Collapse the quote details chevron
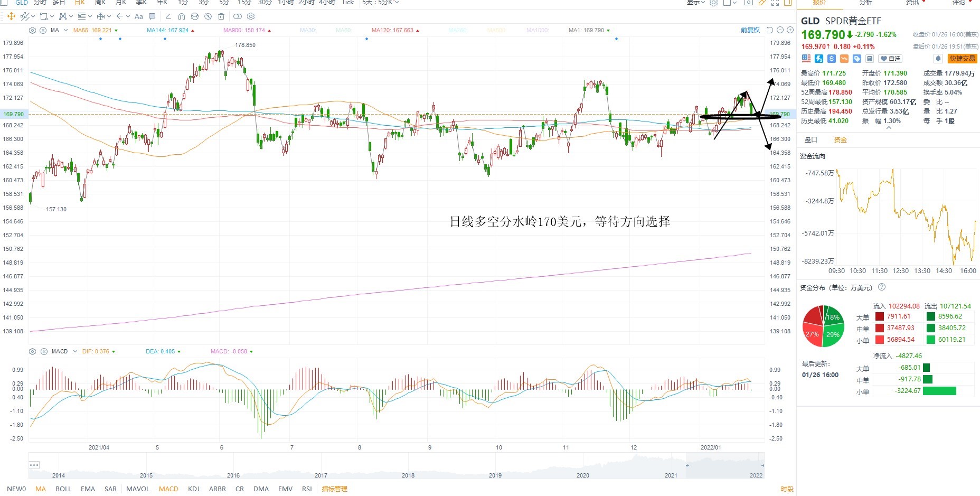980x496 pixels. 889,128
